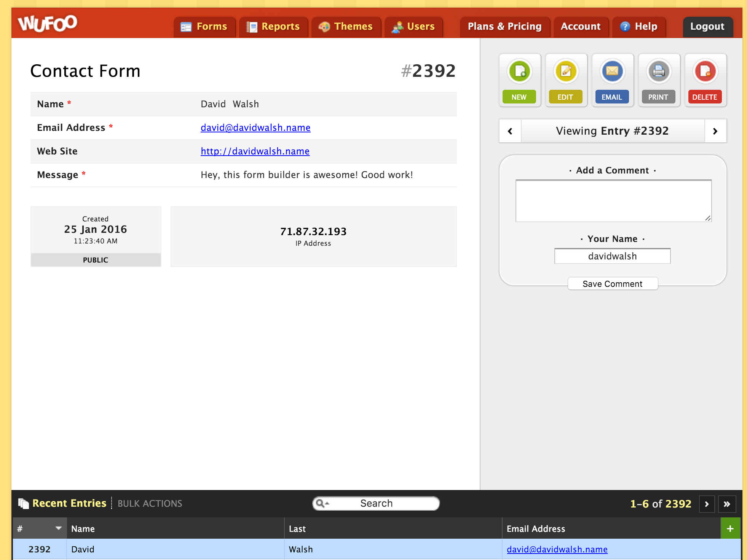Sort by entry number column dropdown arrow
Image resolution: width=747 pixels, height=560 pixels.
coord(58,528)
